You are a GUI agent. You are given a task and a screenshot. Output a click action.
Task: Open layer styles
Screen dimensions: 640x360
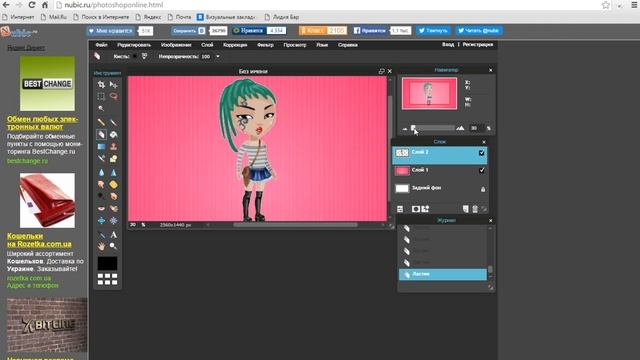click(x=425, y=209)
